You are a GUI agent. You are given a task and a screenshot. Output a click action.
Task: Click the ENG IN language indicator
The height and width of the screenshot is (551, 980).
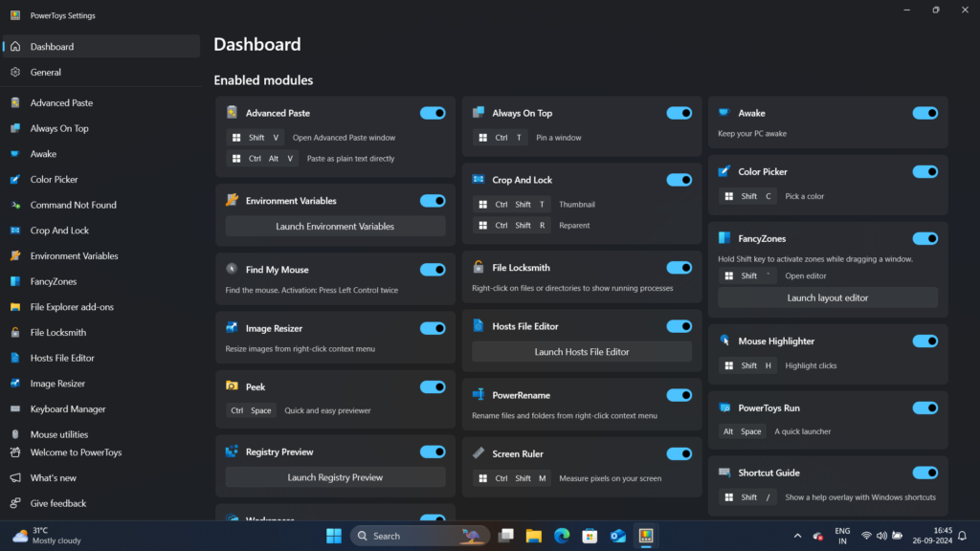[842, 536]
